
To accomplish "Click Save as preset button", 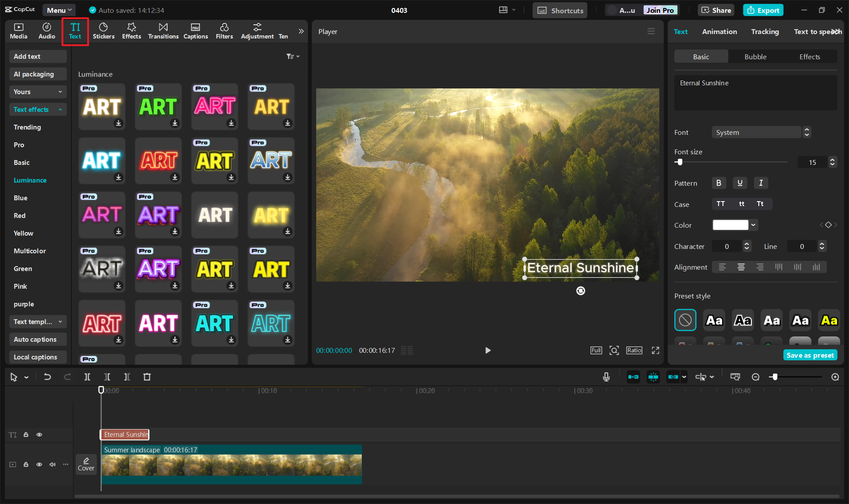I will (x=810, y=355).
